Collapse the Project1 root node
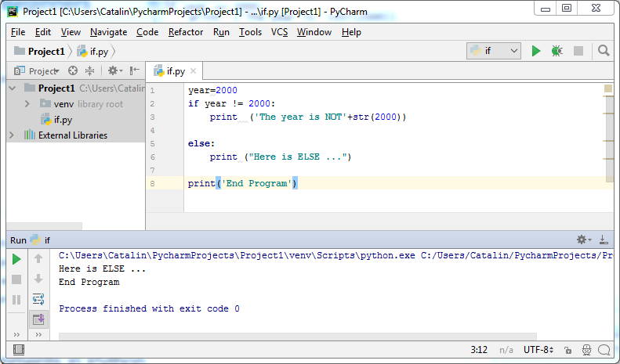This screenshot has height=364, width=620. click(13, 88)
